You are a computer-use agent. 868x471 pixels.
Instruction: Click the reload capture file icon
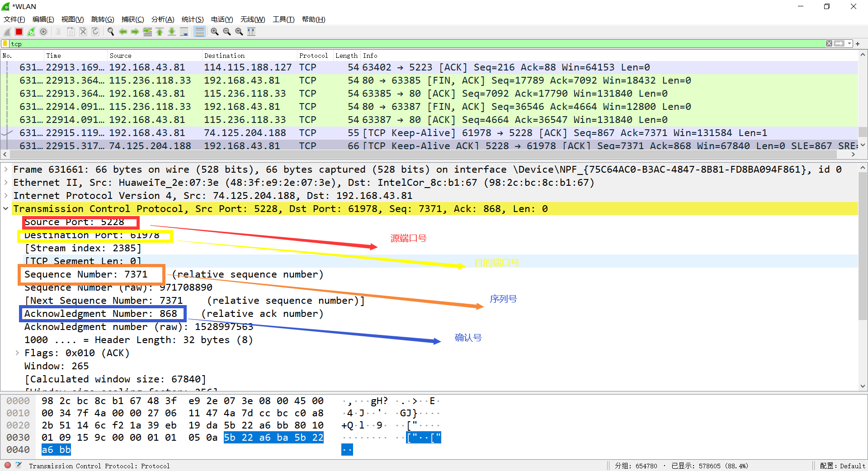(x=95, y=32)
